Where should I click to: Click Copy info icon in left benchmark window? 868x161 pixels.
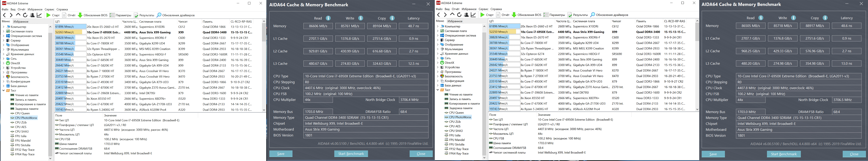coord(392,18)
